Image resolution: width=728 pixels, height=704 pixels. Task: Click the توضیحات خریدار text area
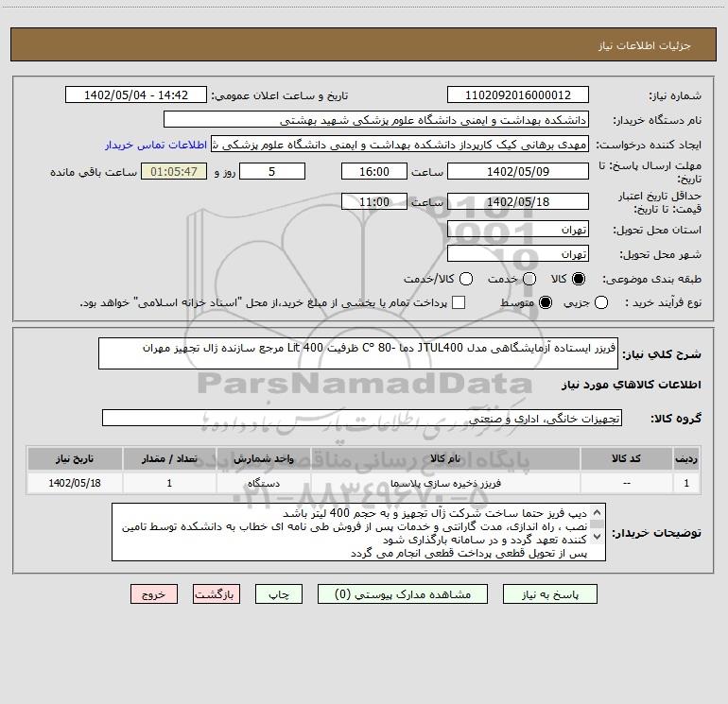(358, 532)
